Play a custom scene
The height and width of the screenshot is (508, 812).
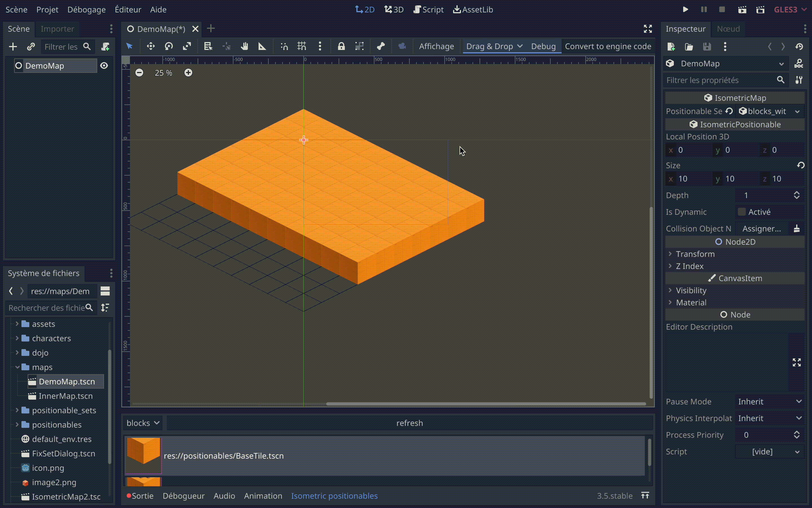[x=760, y=9]
